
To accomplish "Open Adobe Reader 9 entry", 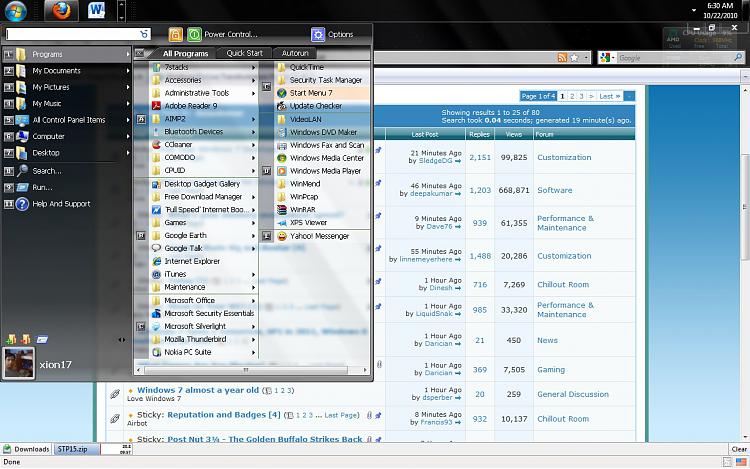I will [x=190, y=106].
